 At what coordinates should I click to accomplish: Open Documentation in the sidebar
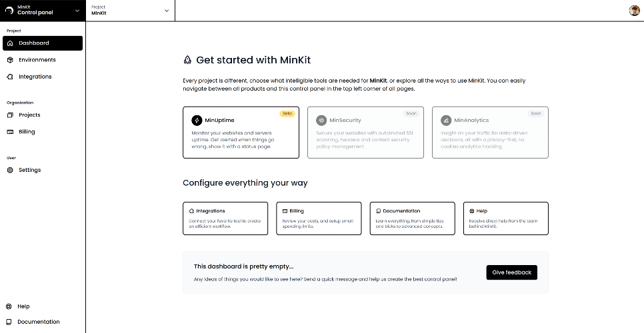tap(38, 322)
